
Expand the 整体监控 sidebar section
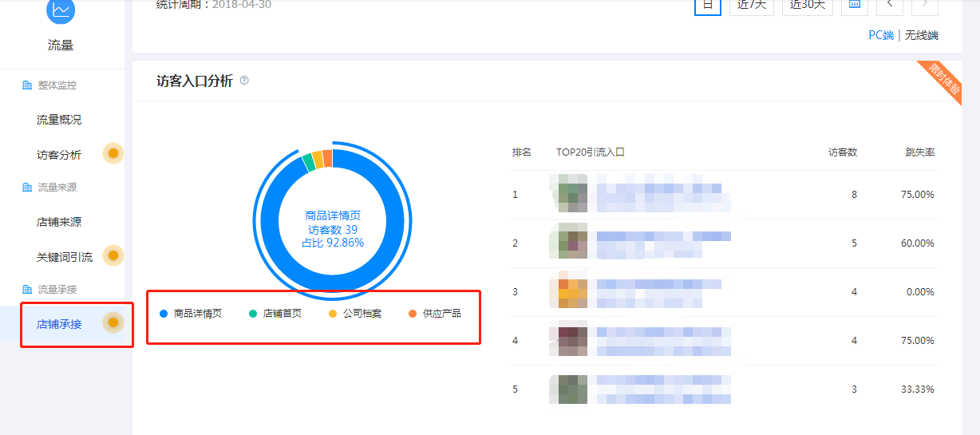[57, 85]
